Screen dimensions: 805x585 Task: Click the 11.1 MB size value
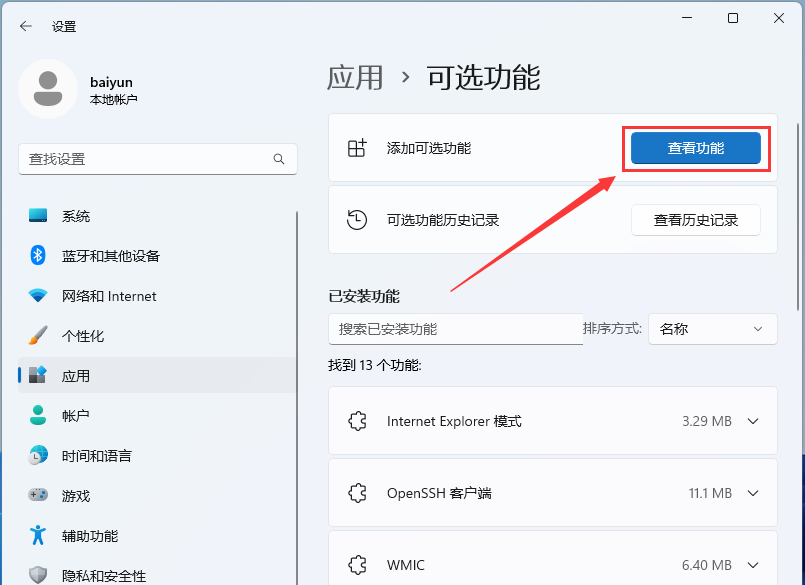tap(710, 493)
